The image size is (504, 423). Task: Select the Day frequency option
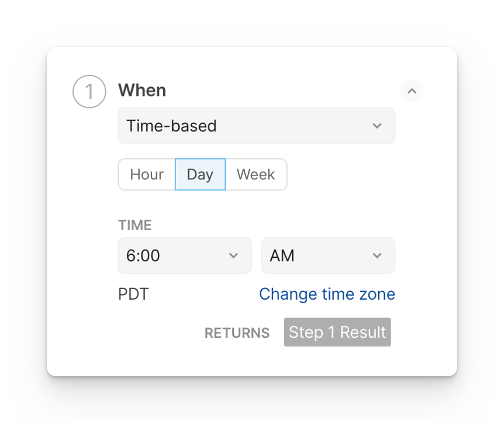pos(200,175)
